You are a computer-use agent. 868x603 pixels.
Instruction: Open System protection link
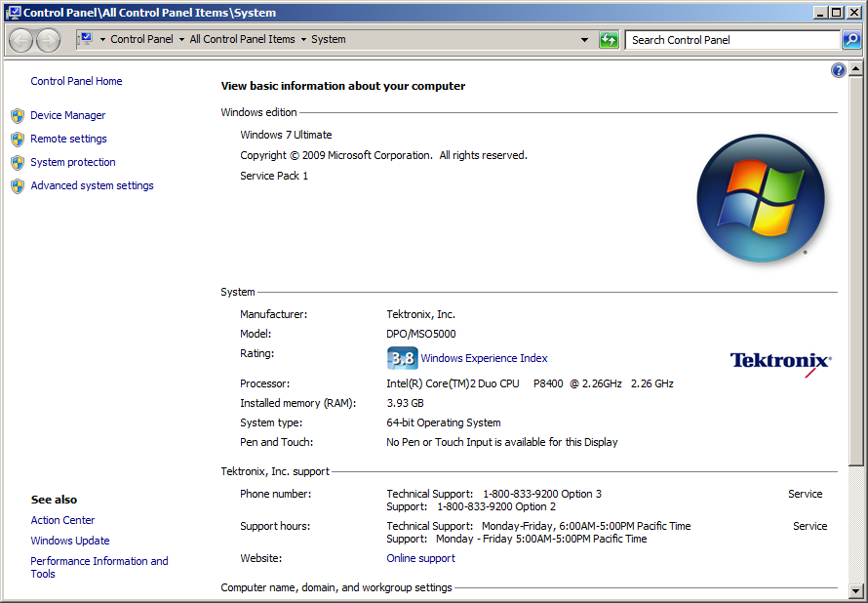point(73,162)
